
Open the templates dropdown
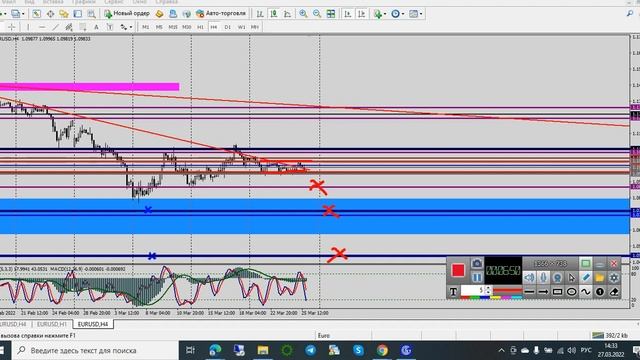pos(415,14)
